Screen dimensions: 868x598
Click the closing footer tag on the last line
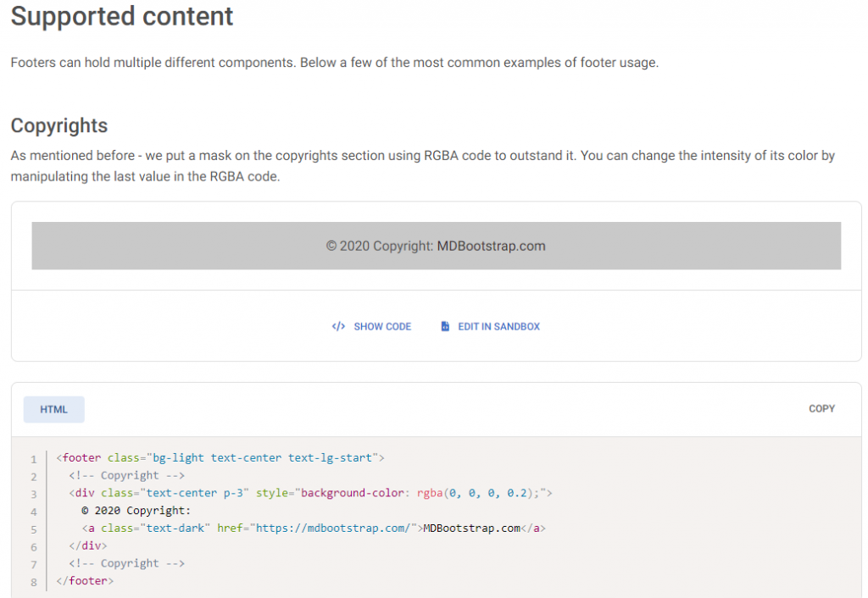(85, 581)
